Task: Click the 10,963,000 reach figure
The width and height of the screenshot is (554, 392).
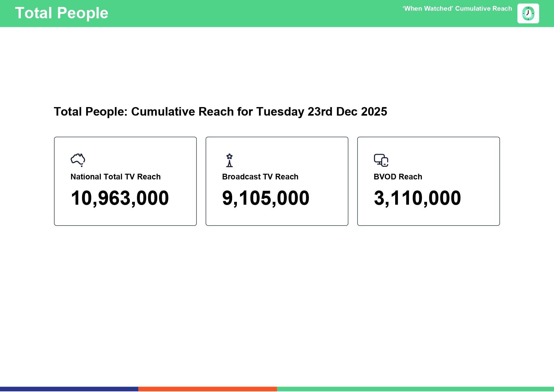Action: coord(120,198)
